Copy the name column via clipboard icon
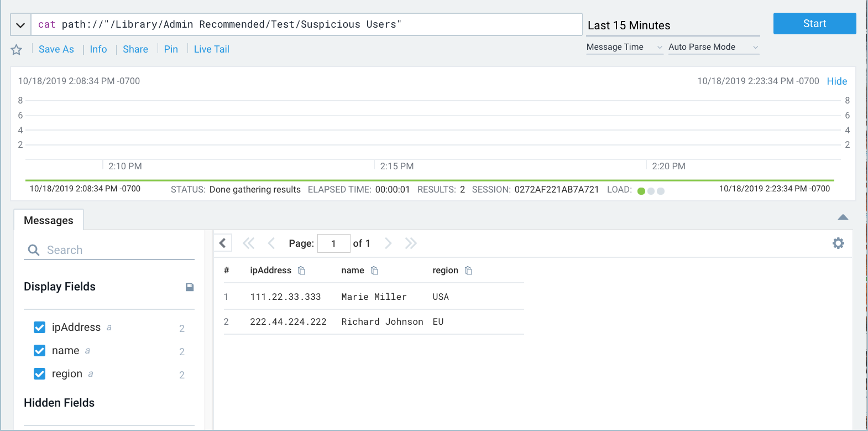The image size is (868, 431). [374, 271]
